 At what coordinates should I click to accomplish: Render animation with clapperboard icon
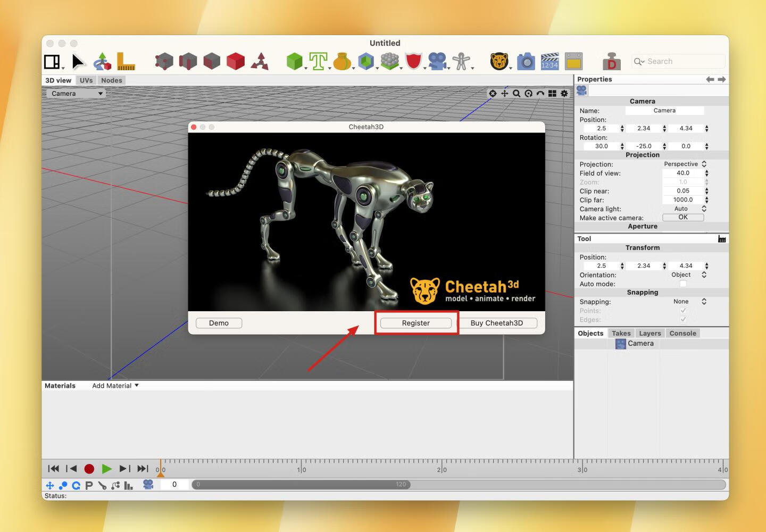point(549,62)
